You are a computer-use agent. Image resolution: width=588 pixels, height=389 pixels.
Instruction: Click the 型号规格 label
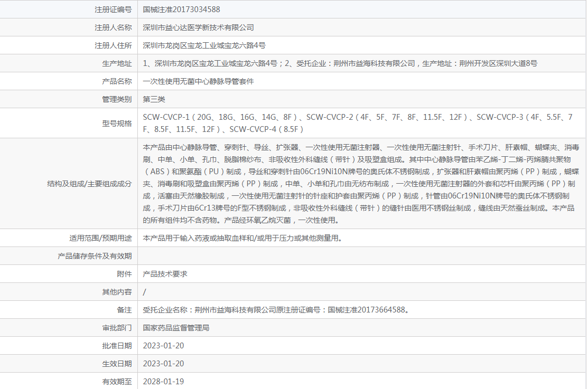click(117, 124)
